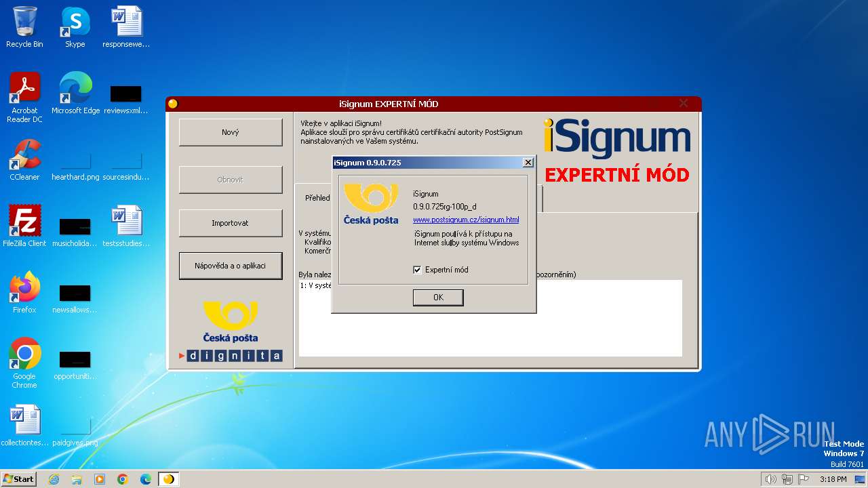Close the iSignum EXPERTNÍ MÓD window
This screenshot has height=488, width=868.
click(x=684, y=104)
